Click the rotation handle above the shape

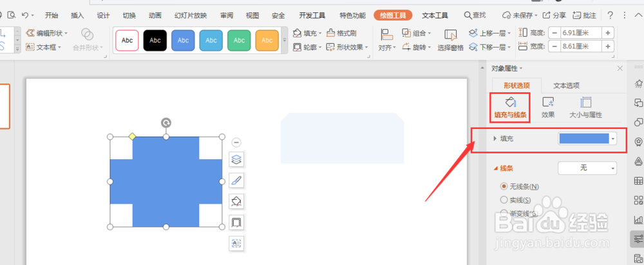coord(166,123)
